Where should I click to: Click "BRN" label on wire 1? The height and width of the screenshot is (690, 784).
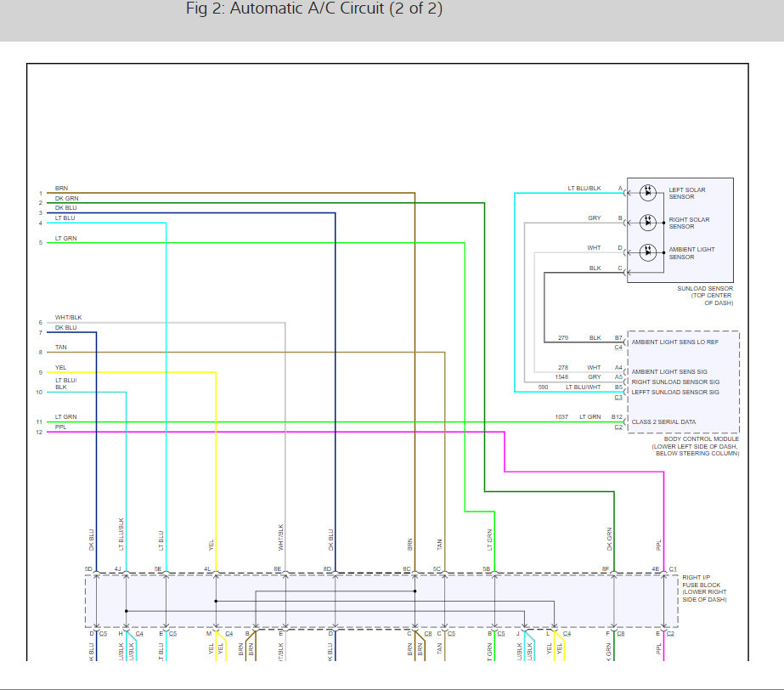point(61,188)
